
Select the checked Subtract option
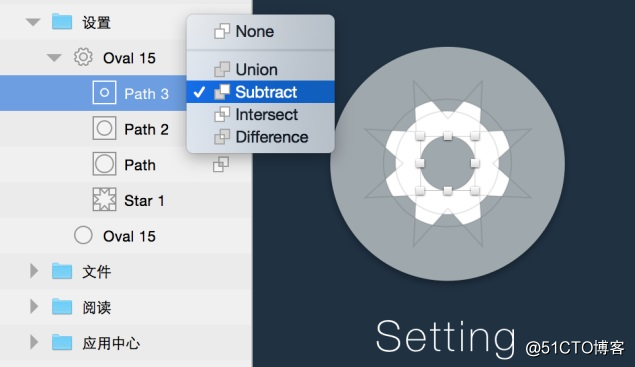[x=260, y=92]
